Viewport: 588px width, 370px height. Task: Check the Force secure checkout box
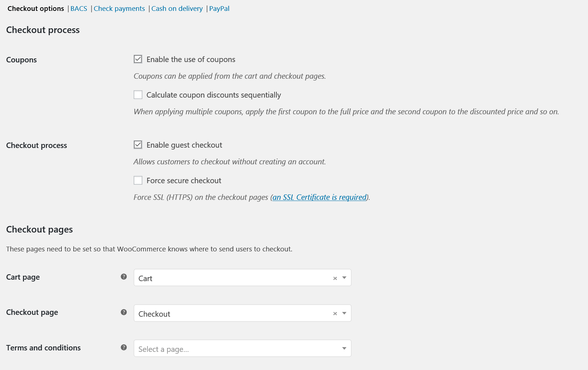pos(138,180)
